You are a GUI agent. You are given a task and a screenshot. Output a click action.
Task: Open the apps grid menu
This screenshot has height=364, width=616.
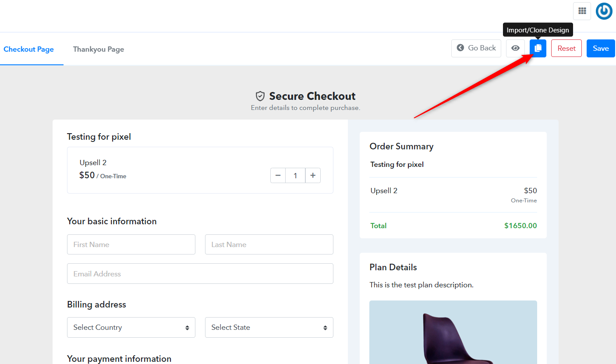582,11
